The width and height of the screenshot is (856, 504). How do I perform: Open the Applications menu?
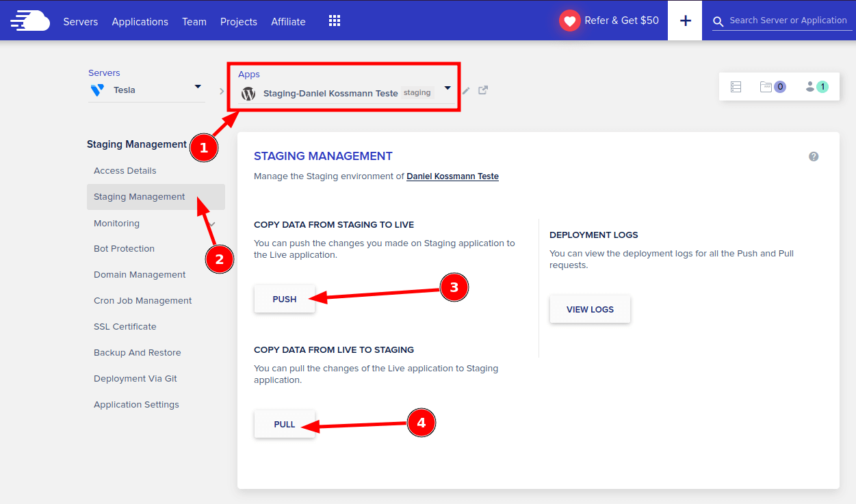(x=140, y=21)
